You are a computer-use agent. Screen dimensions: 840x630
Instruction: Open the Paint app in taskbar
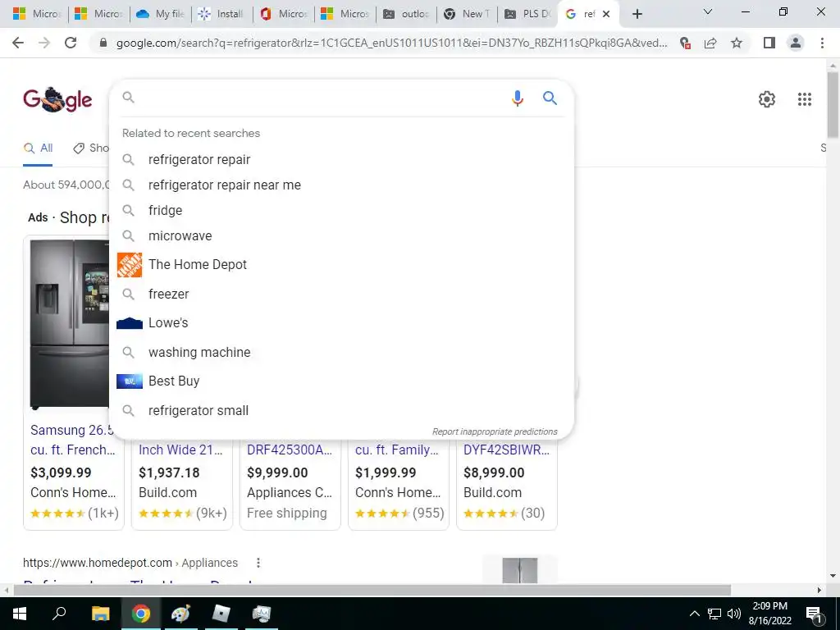[180, 614]
